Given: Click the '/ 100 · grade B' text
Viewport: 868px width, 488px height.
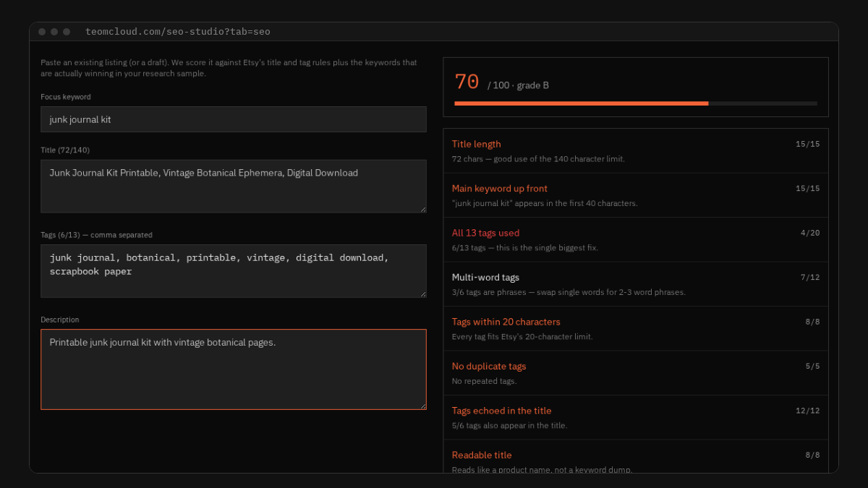Looking at the screenshot, I should (x=518, y=85).
